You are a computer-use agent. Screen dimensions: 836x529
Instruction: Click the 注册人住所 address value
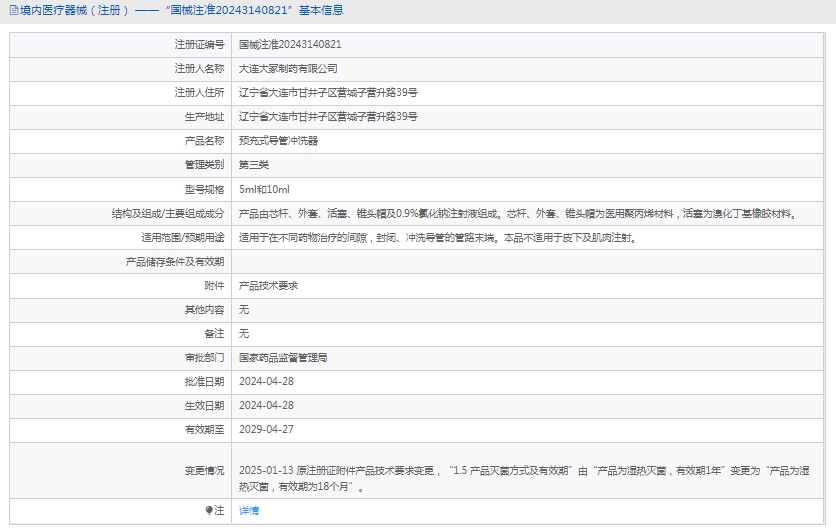click(x=328, y=93)
